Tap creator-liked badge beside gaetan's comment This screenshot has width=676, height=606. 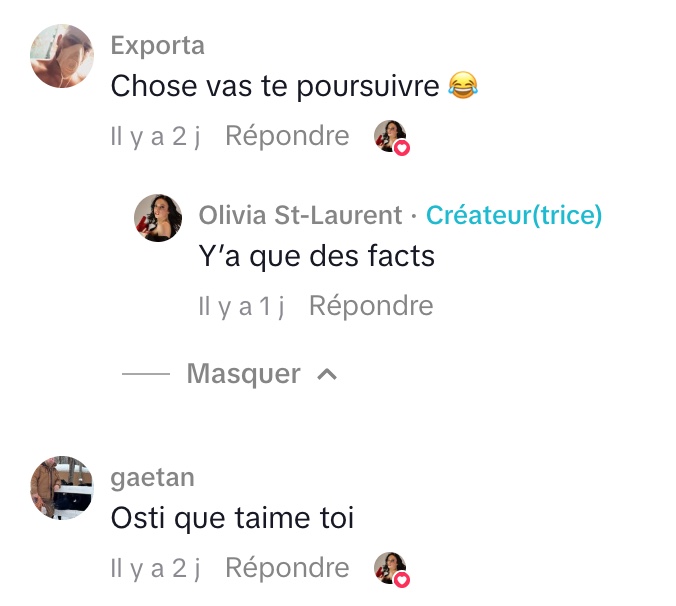click(x=391, y=570)
